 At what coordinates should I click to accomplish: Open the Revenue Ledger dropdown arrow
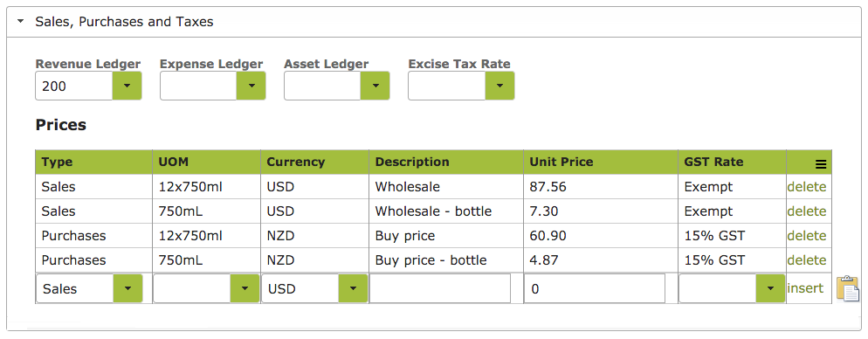coord(127,86)
